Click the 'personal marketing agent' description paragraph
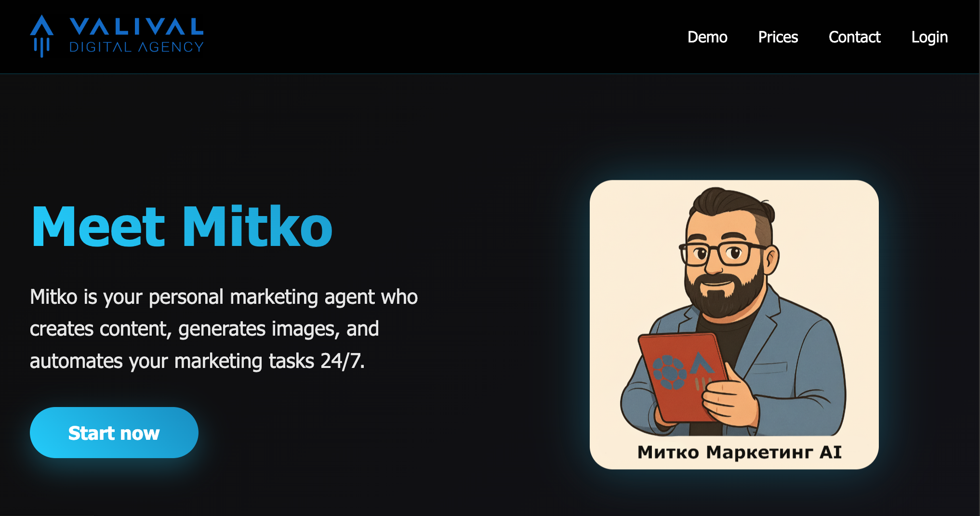This screenshot has width=980, height=516. click(224, 329)
